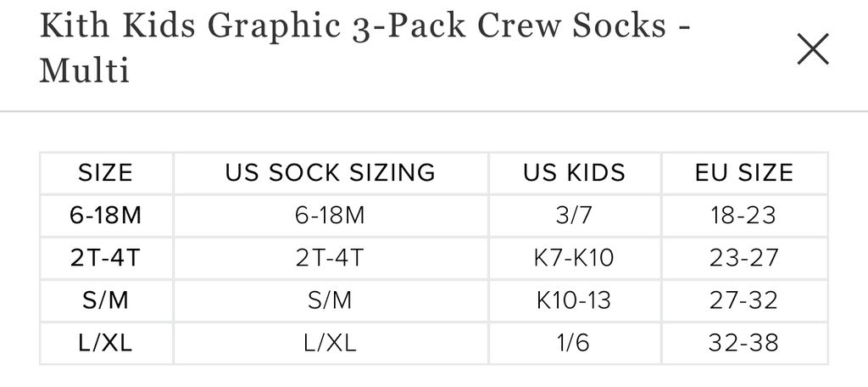
Task: Click 2T-4T in the SIZE column
Action: [106, 258]
